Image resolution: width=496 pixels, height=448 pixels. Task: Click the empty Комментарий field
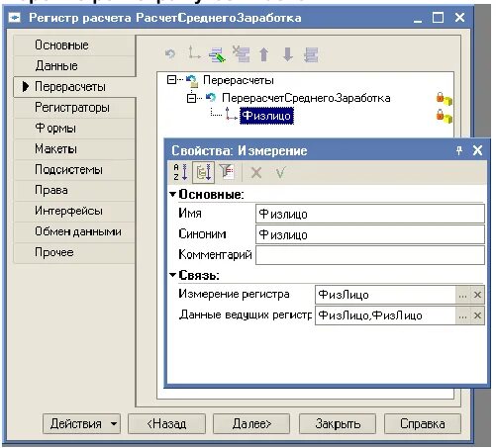tap(370, 255)
